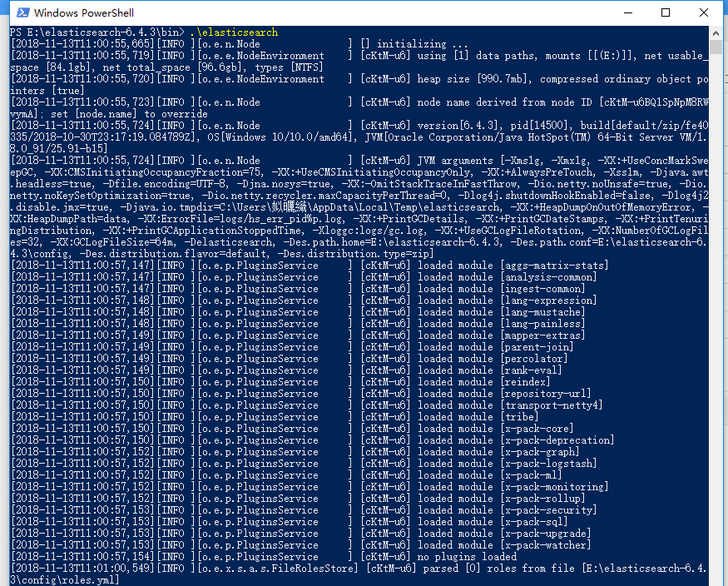Viewport: 728px width, 586px height.
Task: Click the [reindex] module entry
Action: click(526, 382)
